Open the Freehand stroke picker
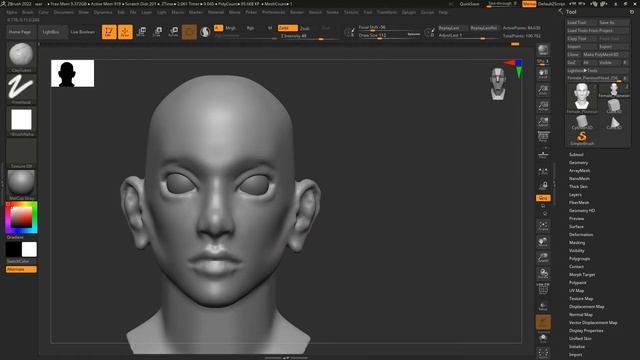 point(21,89)
